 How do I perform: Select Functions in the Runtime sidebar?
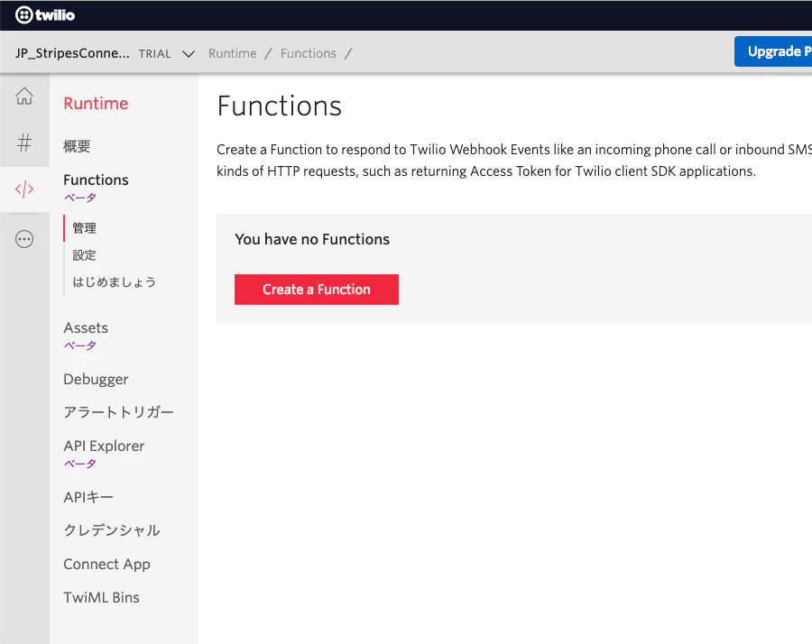point(96,179)
